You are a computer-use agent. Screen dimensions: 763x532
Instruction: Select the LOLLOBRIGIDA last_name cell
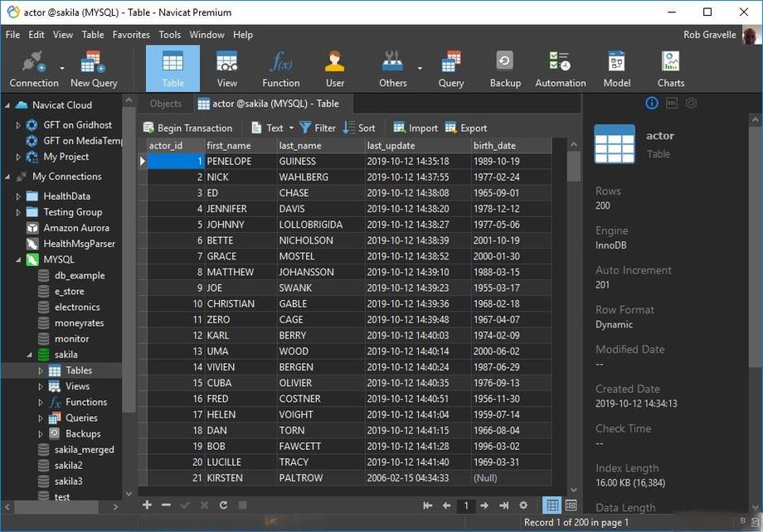(320, 225)
